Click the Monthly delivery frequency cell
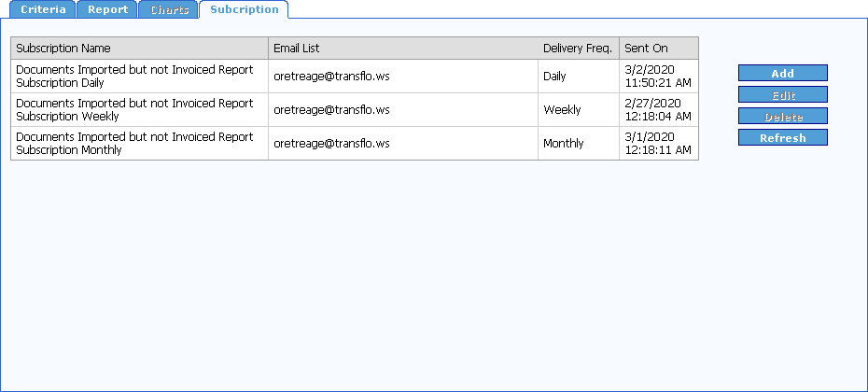Screen dimensions: 868x392 pos(564,144)
